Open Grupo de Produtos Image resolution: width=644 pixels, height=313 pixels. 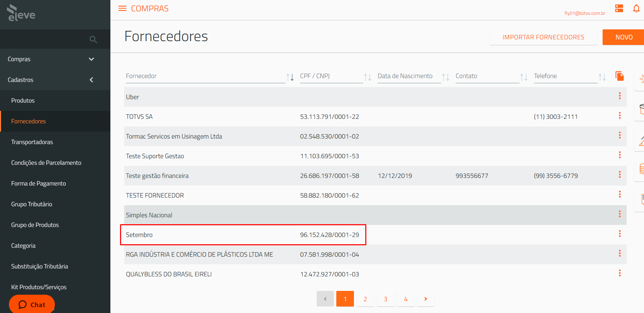click(55, 225)
